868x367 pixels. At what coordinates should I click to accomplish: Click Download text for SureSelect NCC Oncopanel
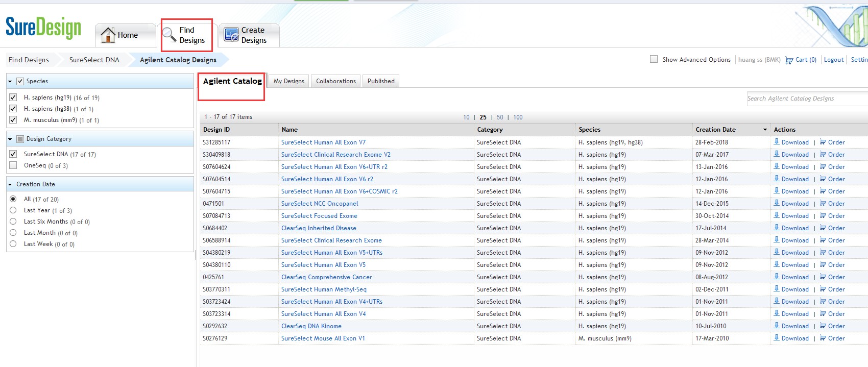point(795,204)
